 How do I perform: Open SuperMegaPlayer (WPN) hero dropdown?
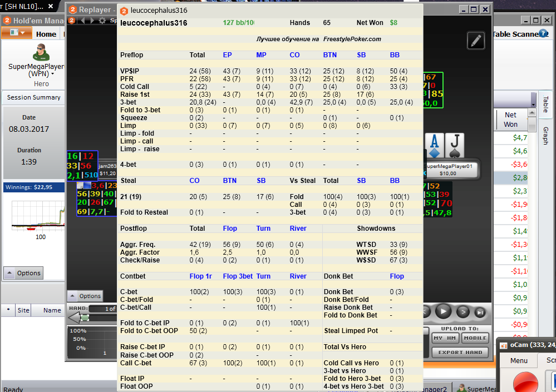coord(52,74)
